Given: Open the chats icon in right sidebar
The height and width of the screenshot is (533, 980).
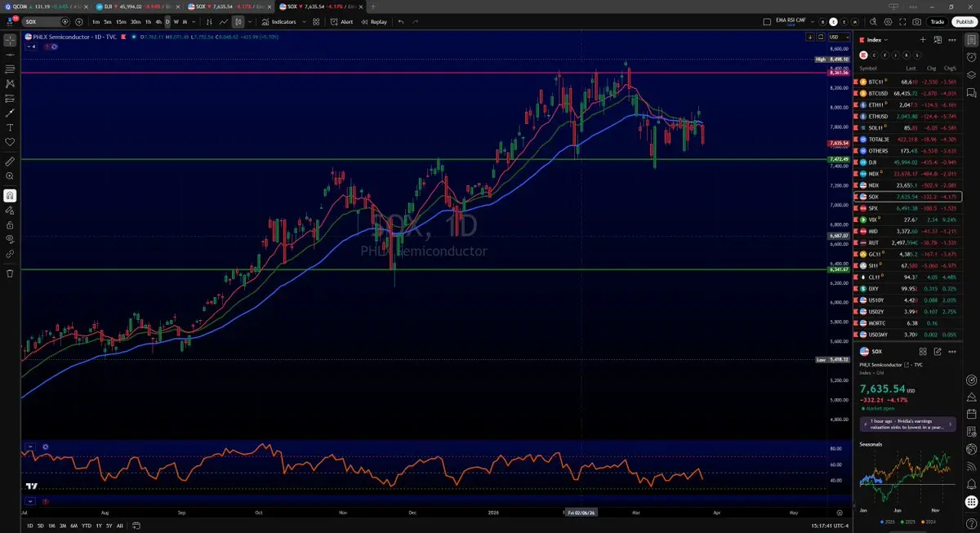Looking at the screenshot, I should pos(971,93).
